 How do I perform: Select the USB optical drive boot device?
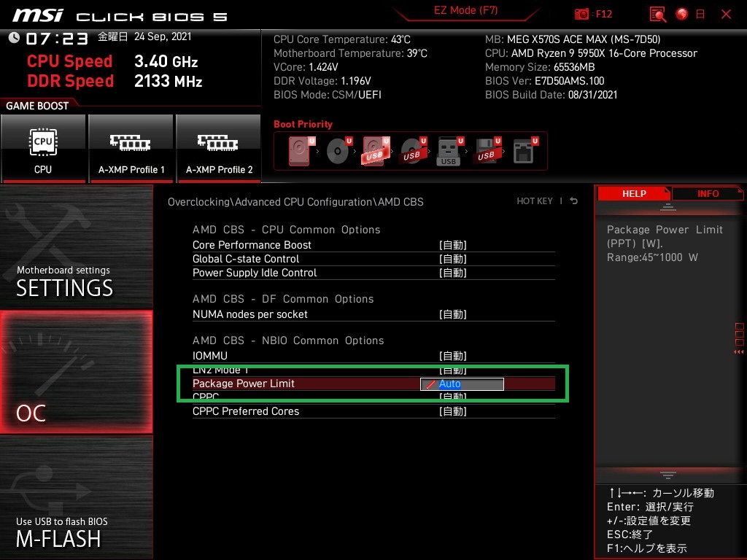413,151
